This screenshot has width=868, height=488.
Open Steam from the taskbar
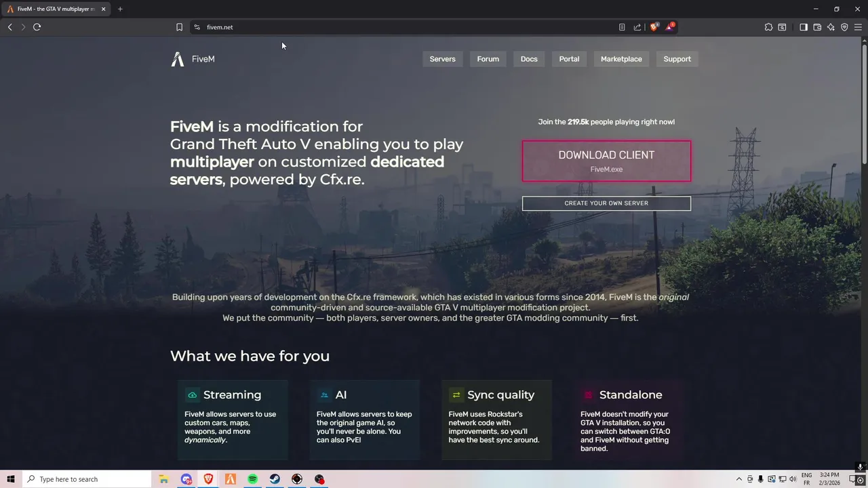[x=275, y=479]
